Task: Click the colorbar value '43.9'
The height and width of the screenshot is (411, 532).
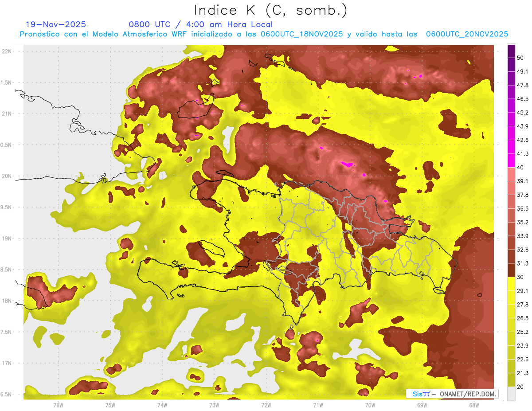Action: pyautogui.click(x=522, y=126)
